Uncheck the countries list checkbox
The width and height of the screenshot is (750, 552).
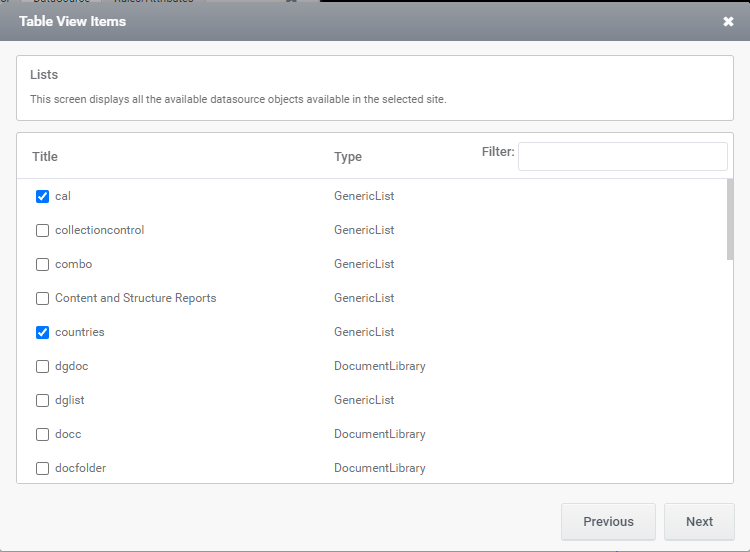coord(43,332)
